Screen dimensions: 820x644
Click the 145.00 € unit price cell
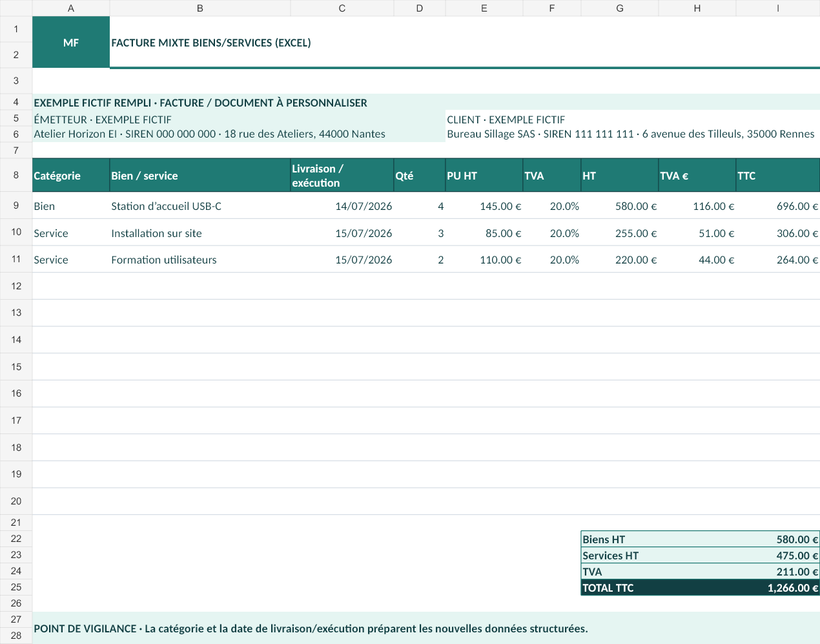pyautogui.click(x=484, y=205)
